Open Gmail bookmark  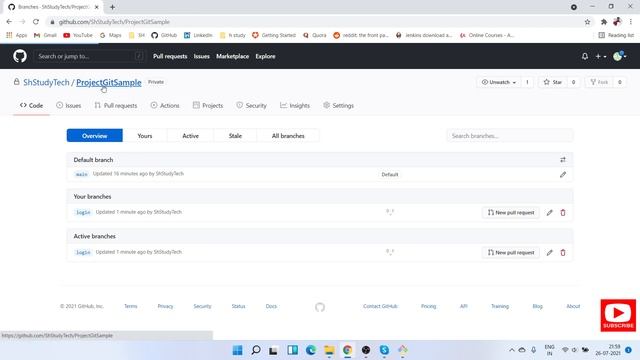coord(45,35)
